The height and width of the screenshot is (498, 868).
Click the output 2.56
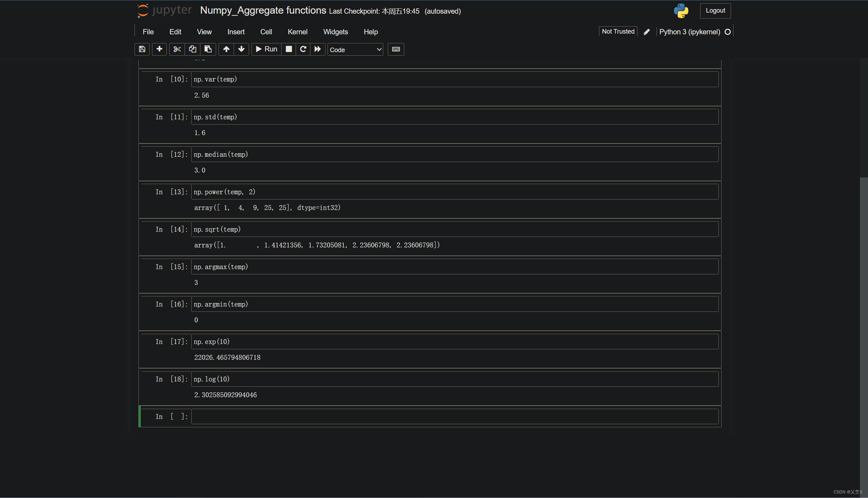pyautogui.click(x=201, y=95)
